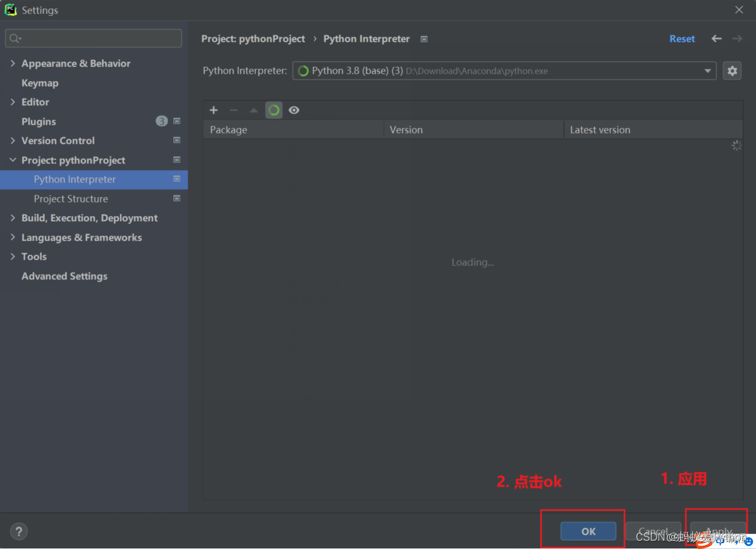Image resolution: width=756 pixels, height=549 pixels.
Task: Go back with the left arrow
Action: click(x=716, y=39)
